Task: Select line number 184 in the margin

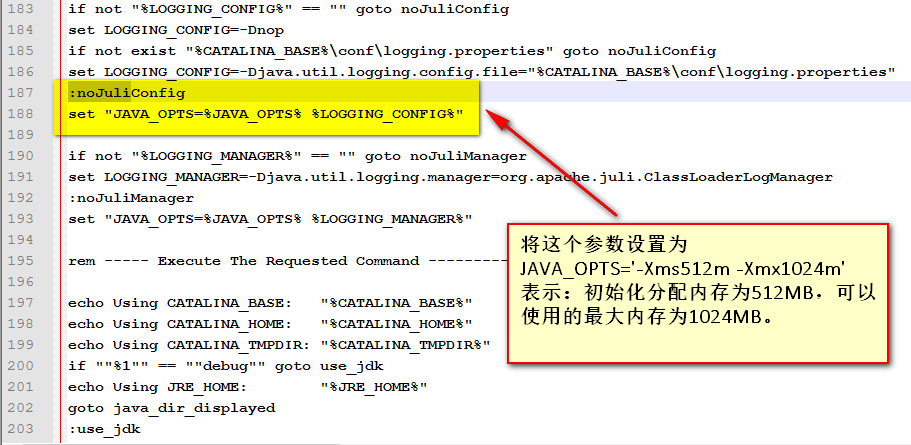Action: tap(21, 30)
